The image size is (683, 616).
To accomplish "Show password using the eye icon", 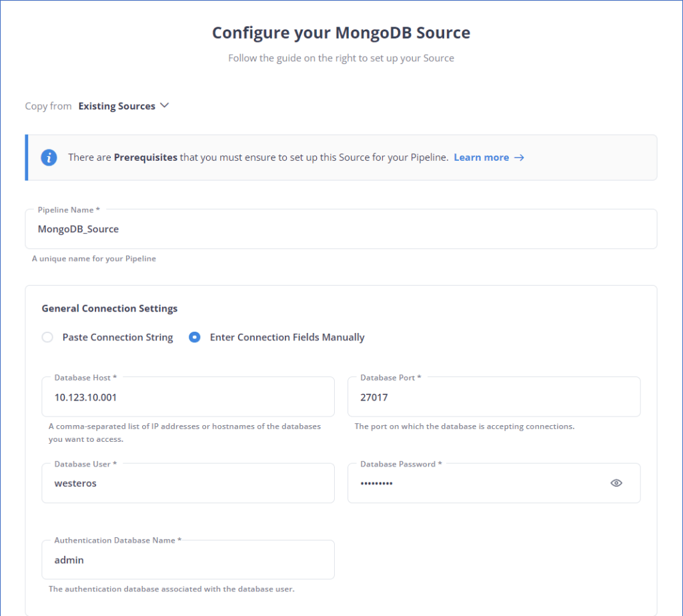I will [x=616, y=483].
